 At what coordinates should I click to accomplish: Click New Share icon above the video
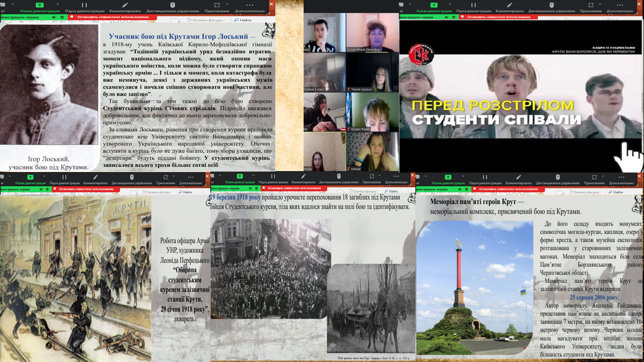tap(434, 5)
